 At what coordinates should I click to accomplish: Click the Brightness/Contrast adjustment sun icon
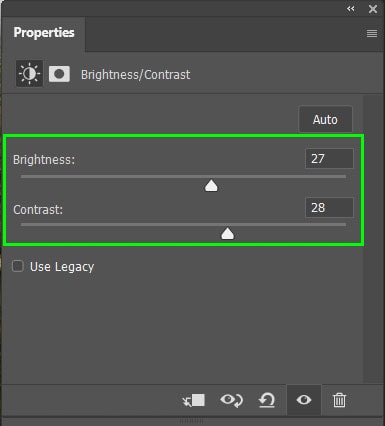[x=29, y=73]
